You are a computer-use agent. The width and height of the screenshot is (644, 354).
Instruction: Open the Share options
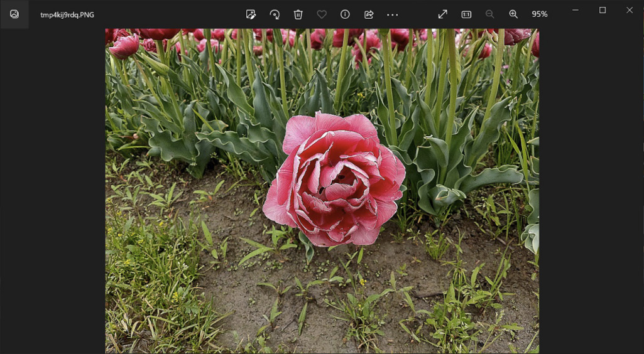(369, 14)
